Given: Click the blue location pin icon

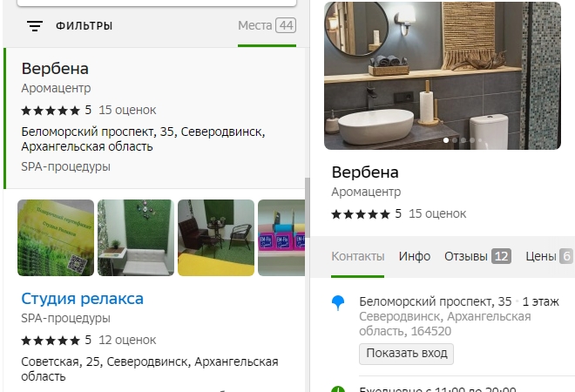Looking at the screenshot, I should 339,303.
